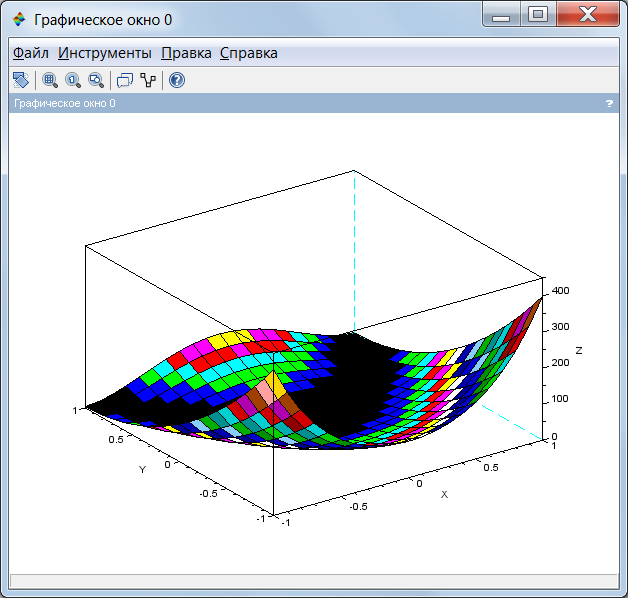This screenshot has width=628, height=598.
Task: Open the curve data editor node icon
Action: point(148,80)
